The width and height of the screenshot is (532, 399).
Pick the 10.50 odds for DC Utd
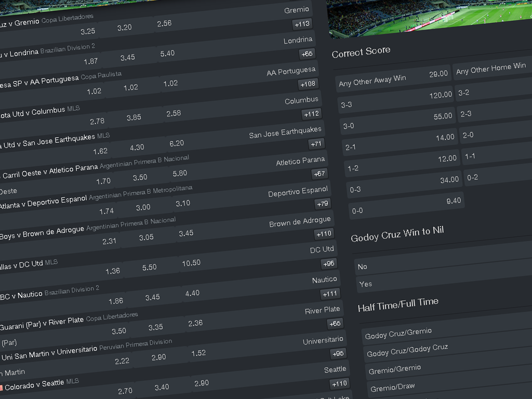click(191, 263)
